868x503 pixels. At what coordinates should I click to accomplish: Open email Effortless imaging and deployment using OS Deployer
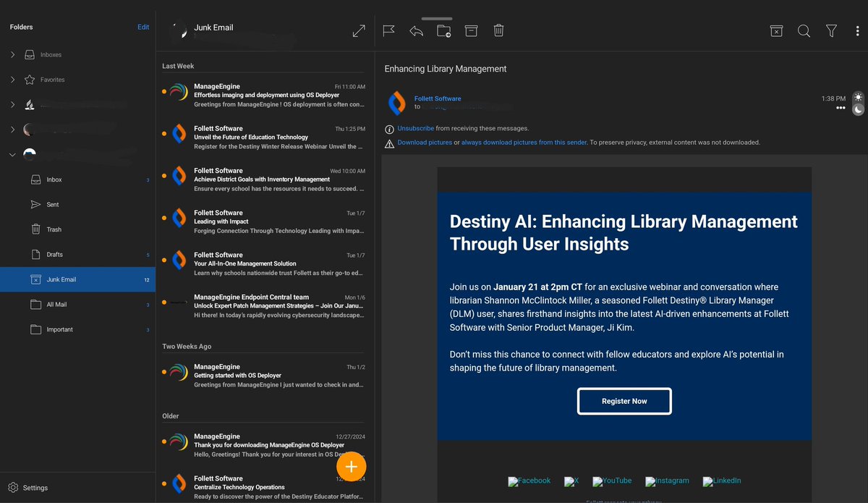click(265, 95)
